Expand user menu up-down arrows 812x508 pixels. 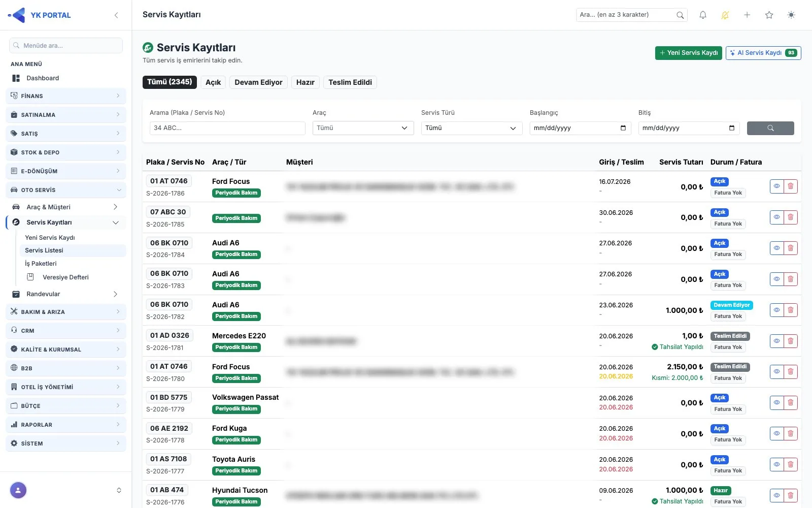tap(119, 490)
